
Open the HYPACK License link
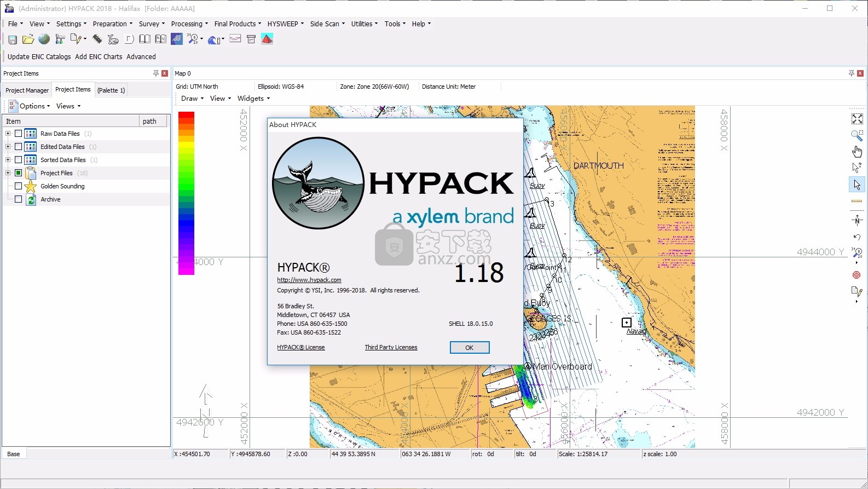tap(301, 347)
